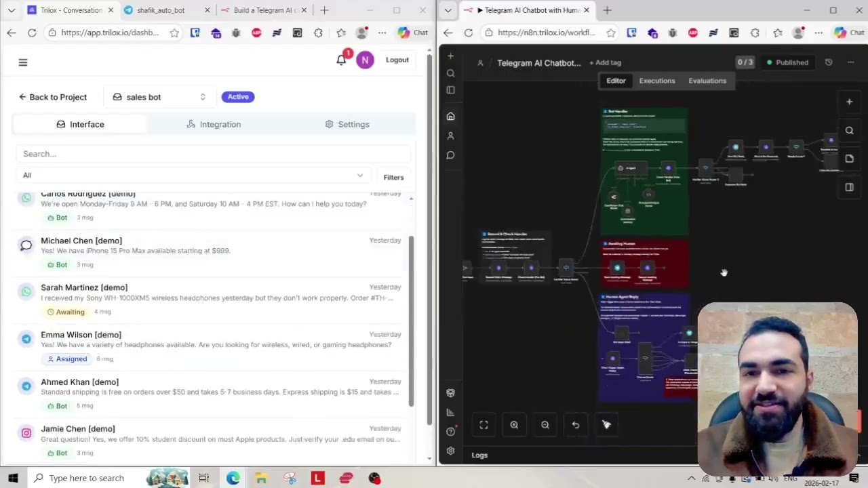Viewport: 868px width, 488px height.
Task: Open Michael Chen [demo] conversation
Action: (214, 252)
